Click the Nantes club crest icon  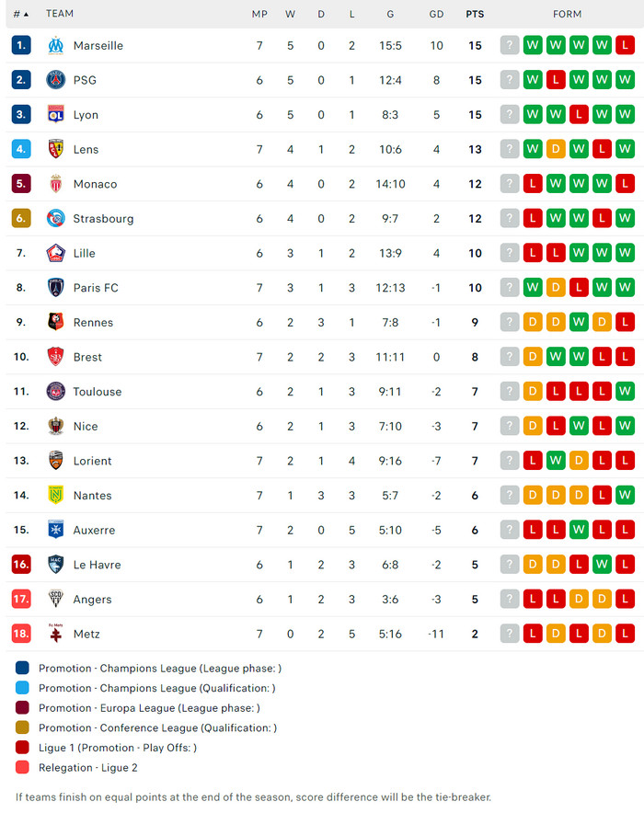click(x=56, y=495)
